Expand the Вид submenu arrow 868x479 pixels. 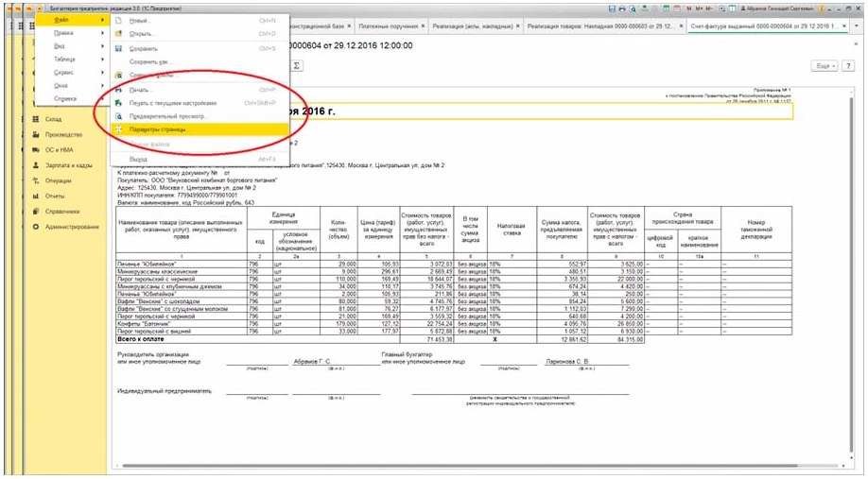click(x=102, y=46)
